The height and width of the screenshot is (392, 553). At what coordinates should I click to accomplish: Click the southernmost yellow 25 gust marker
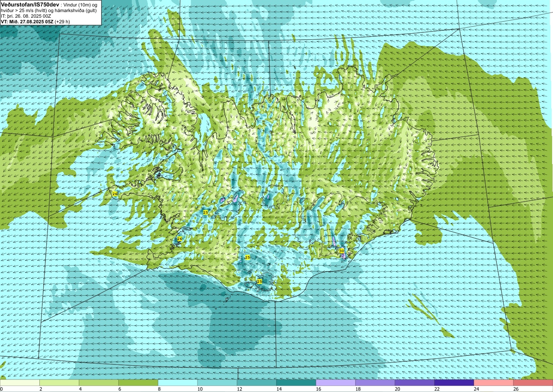pyautogui.click(x=259, y=281)
